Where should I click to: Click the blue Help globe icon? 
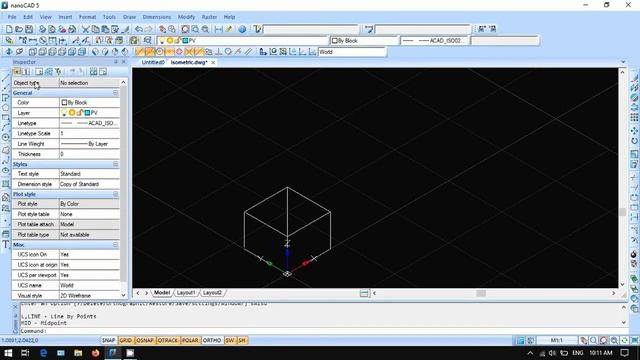click(242, 29)
